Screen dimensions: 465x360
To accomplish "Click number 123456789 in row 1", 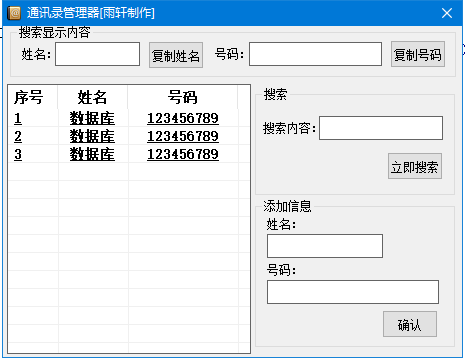I will coord(183,118).
